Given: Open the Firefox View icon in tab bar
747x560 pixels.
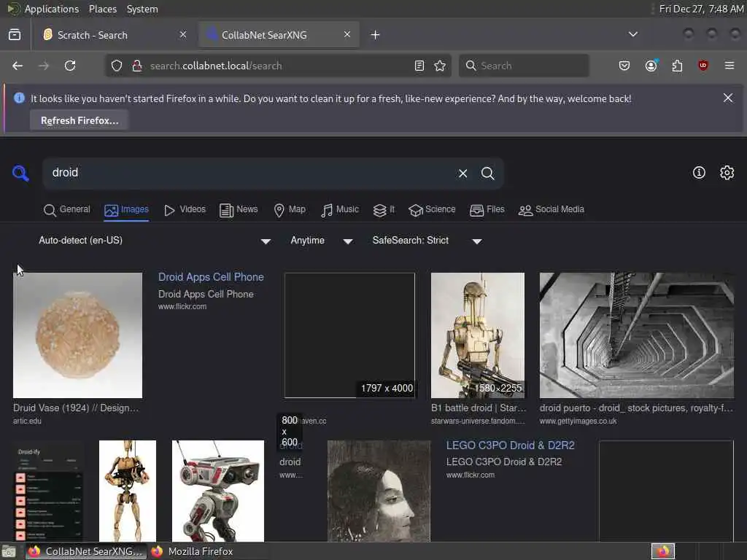Looking at the screenshot, I should 15,35.
